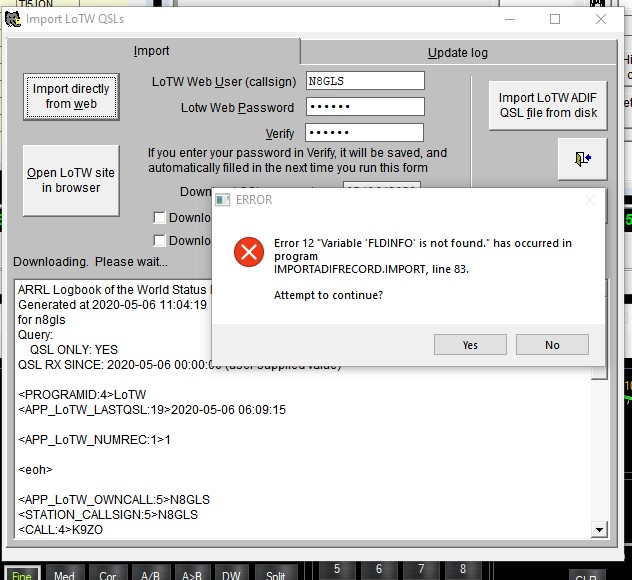Switch to the Update log tab

(x=457, y=52)
